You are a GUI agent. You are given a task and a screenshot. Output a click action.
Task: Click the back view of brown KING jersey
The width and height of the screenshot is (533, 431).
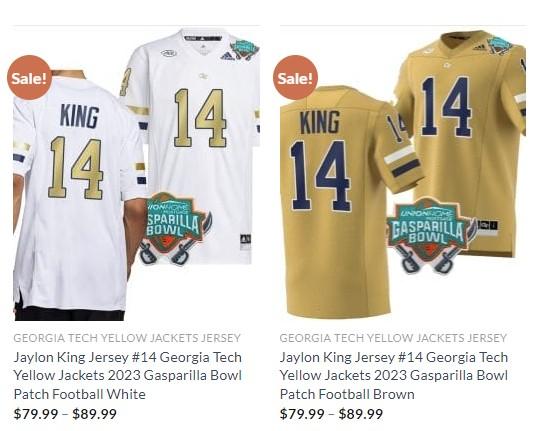pyautogui.click(x=343, y=202)
